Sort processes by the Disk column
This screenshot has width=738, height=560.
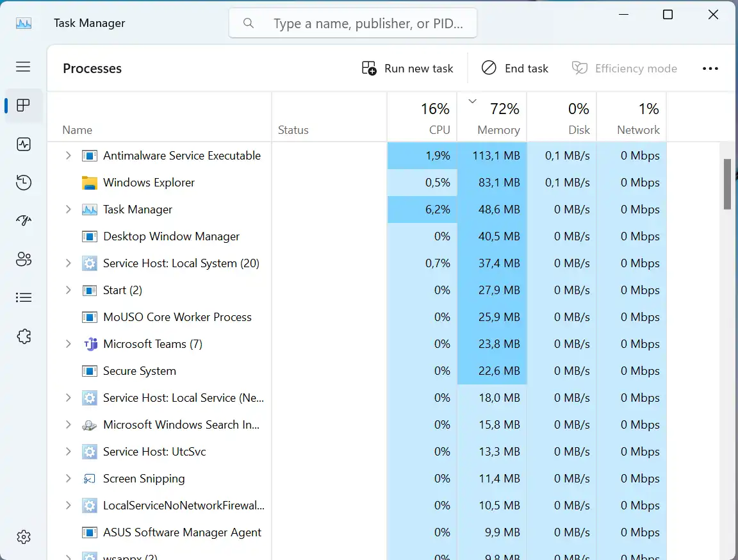[x=561, y=117]
